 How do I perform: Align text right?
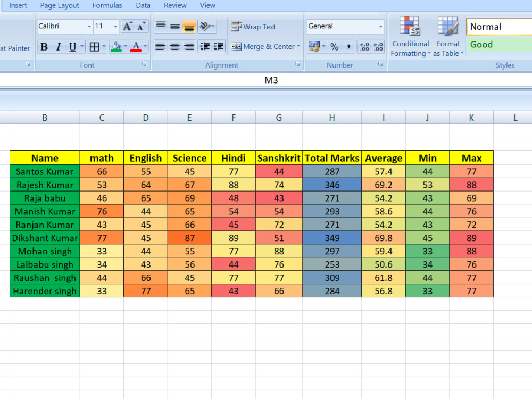[189, 46]
